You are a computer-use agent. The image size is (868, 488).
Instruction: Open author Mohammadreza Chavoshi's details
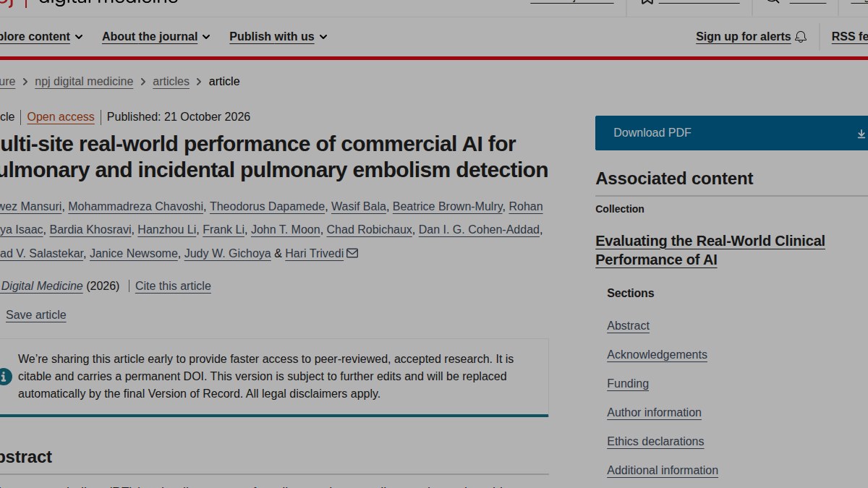[136, 207]
